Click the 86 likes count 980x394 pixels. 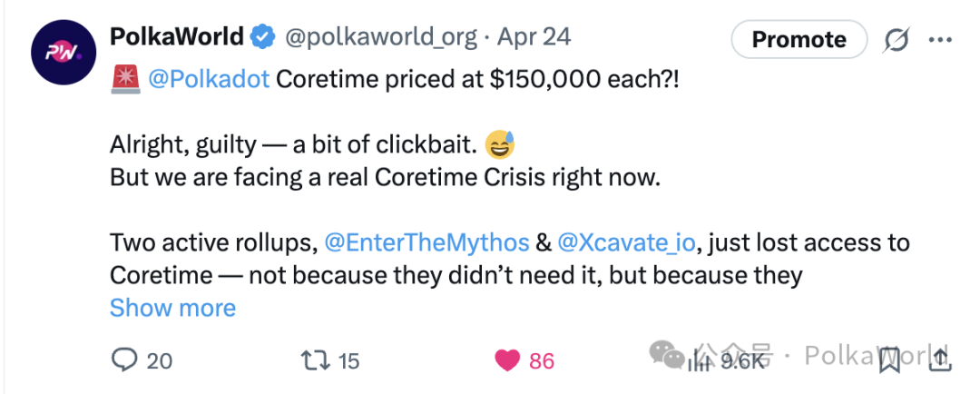[542, 360]
